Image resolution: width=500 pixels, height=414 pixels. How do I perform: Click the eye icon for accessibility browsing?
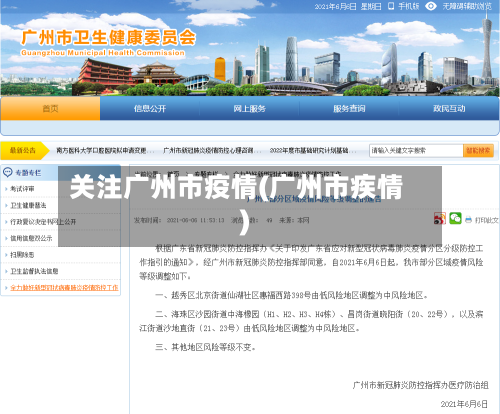click(431, 6)
